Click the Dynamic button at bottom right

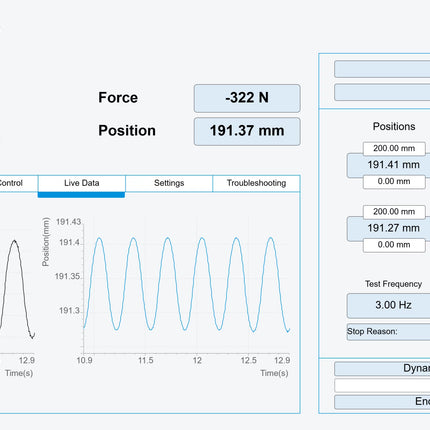tap(382, 369)
